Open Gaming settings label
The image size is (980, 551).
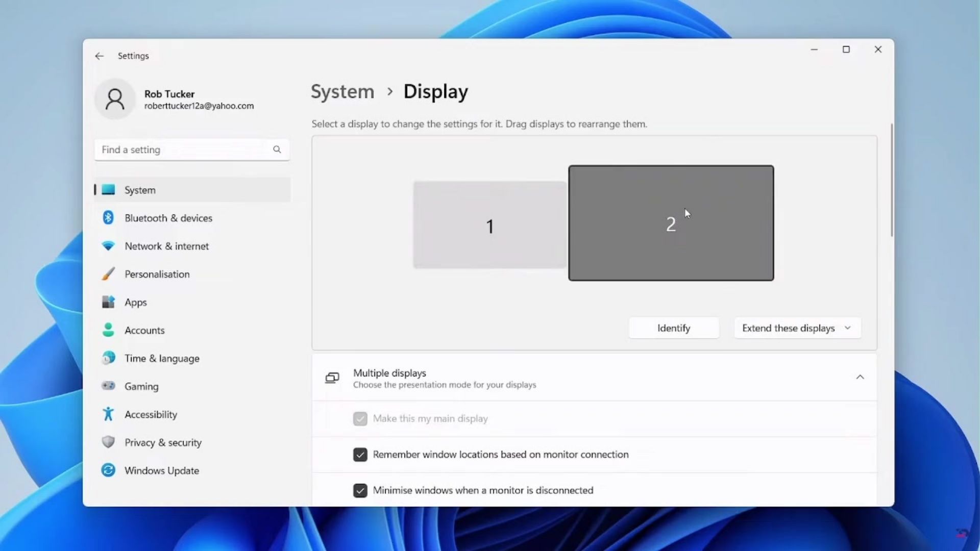point(141,387)
